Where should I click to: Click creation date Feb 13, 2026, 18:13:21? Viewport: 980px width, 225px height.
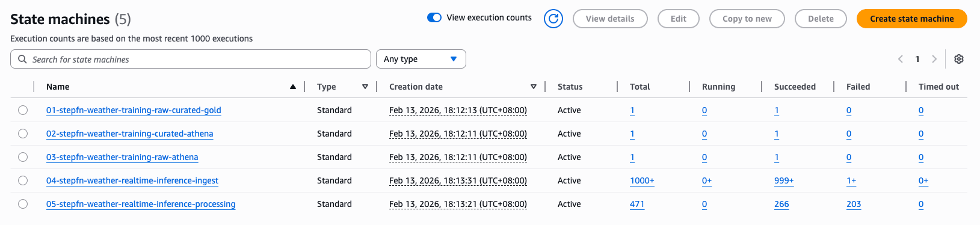click(458, 204)
